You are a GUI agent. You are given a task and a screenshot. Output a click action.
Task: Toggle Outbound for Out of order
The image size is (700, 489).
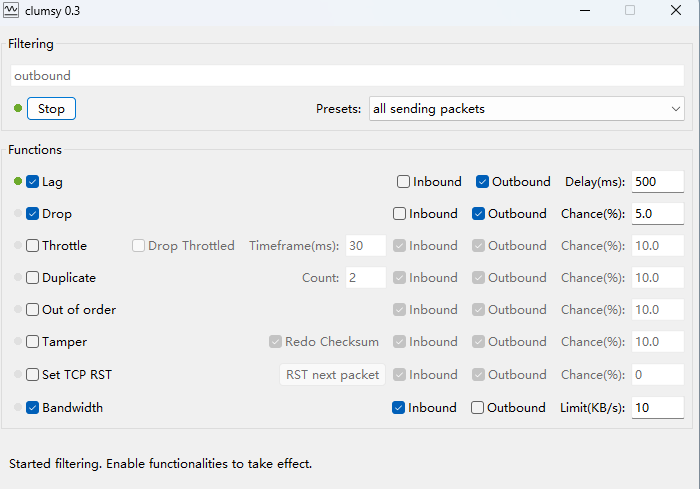[478, 310]
